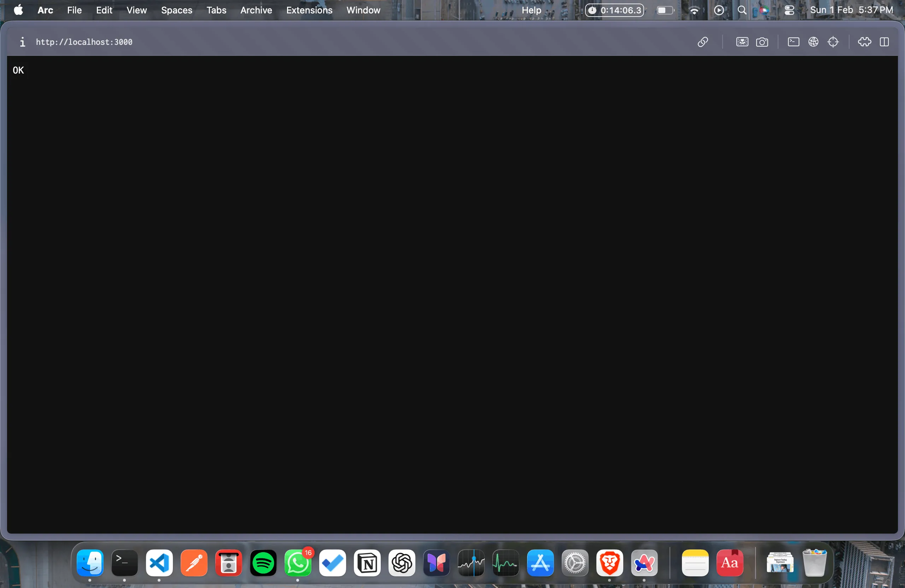Open Spotify from the dock
The width and height of the screenshot is (905, 588).
(x=263, y=563)
